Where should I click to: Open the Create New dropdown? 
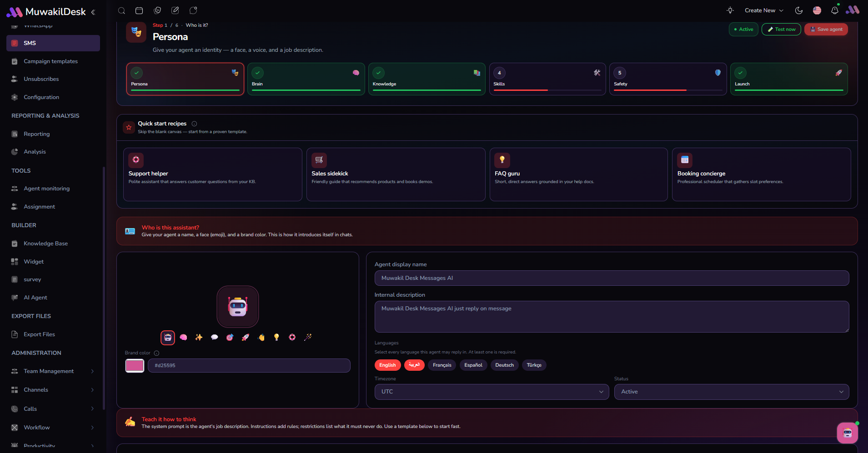point(764,10)
